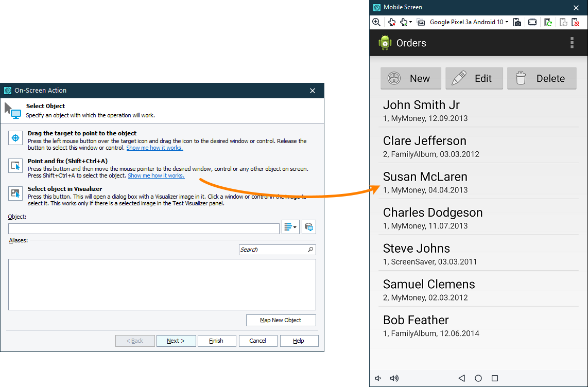Open first 'Show me how it works' link
The width and height of the screenshot is (588, 388).
(154, 148)
